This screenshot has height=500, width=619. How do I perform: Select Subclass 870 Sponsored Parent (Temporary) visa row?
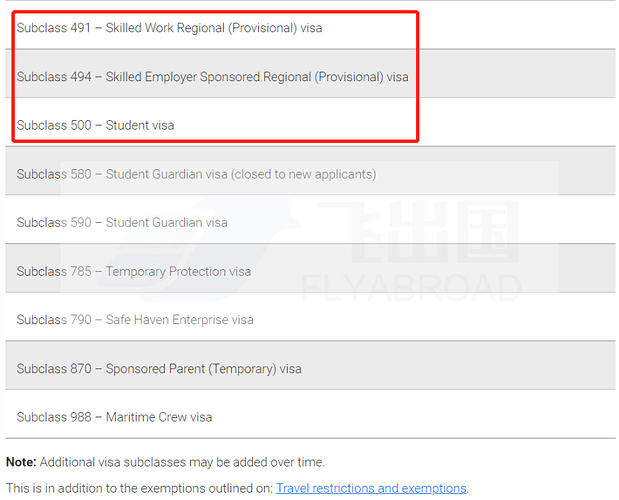159,369
